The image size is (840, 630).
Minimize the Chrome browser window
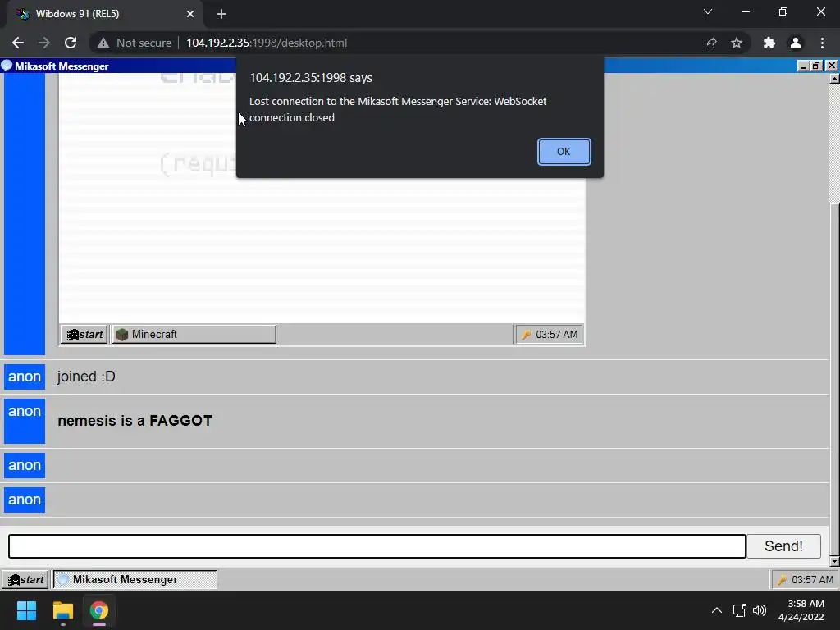(746, 11)
